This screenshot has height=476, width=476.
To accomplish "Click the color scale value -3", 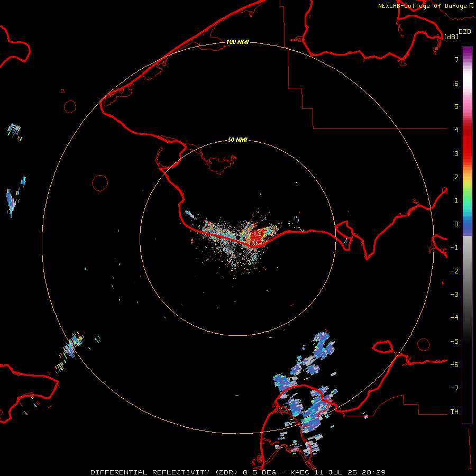I will coord(454,295).
